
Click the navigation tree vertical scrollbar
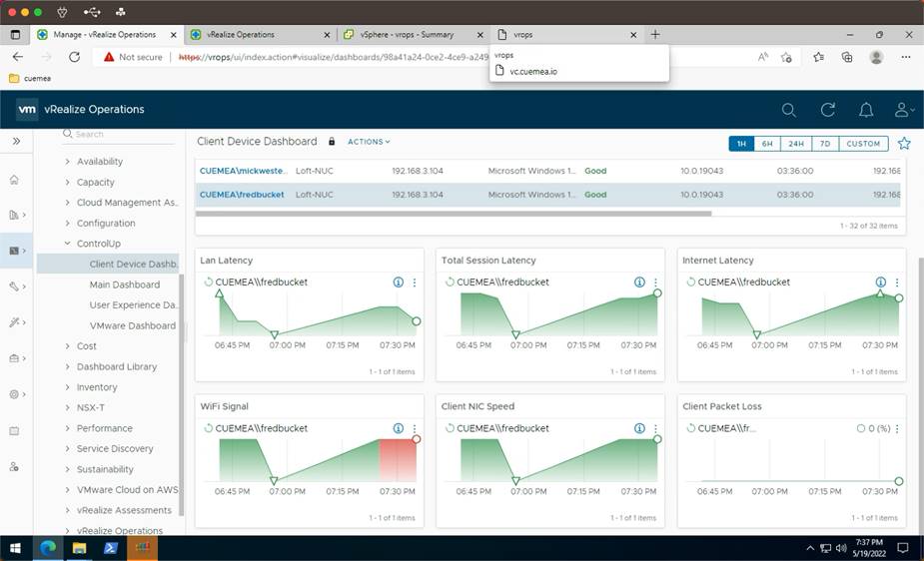tap(182, 394)
